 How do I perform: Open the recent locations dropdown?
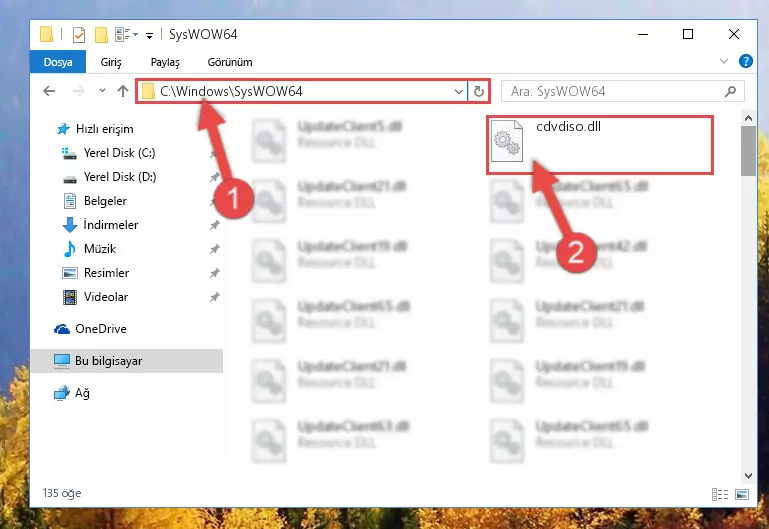[x=102, y=91]
